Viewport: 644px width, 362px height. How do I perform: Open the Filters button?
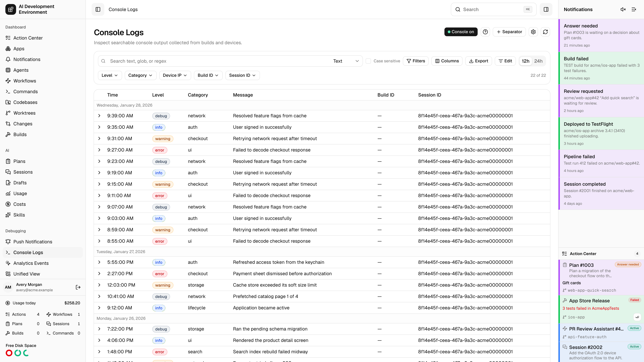click(416, 61)
